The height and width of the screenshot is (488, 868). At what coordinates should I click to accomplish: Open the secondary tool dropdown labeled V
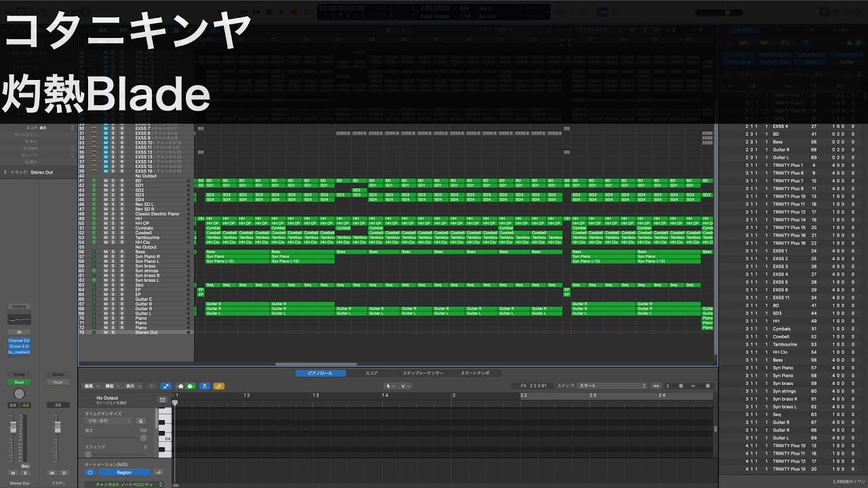[x=406, y=386]
